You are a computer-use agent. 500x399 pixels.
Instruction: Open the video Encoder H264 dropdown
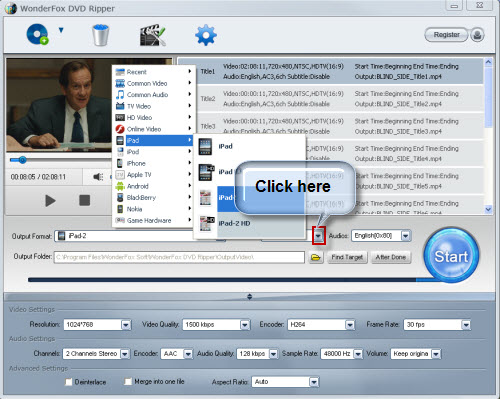tap(321, 324)
